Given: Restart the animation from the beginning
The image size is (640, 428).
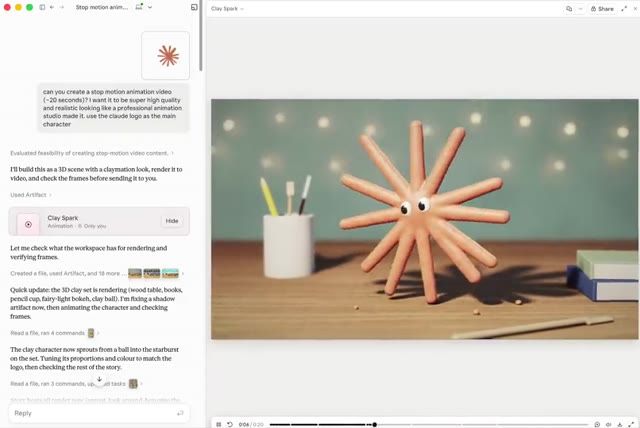Looking at the screenshot, I should [x=230, y=424].
